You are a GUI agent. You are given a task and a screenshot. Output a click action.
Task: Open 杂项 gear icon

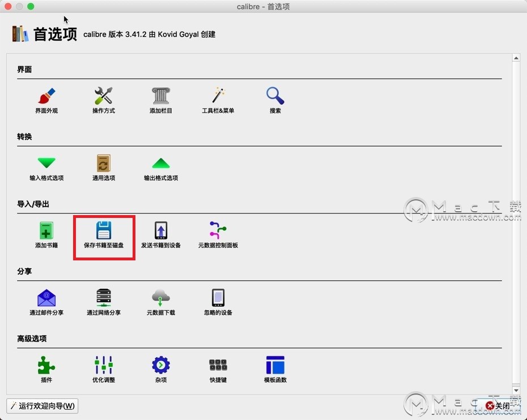point(161,365)
